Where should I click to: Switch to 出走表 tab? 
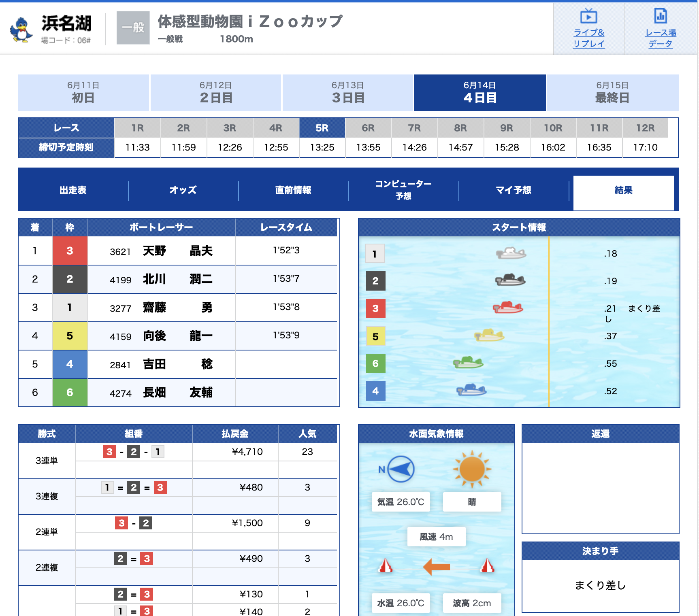pyautogui.click(x=73, y=190)
